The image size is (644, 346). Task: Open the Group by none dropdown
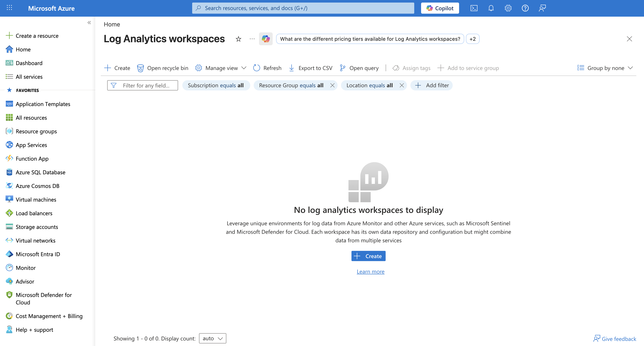click(x=605, y=68)
